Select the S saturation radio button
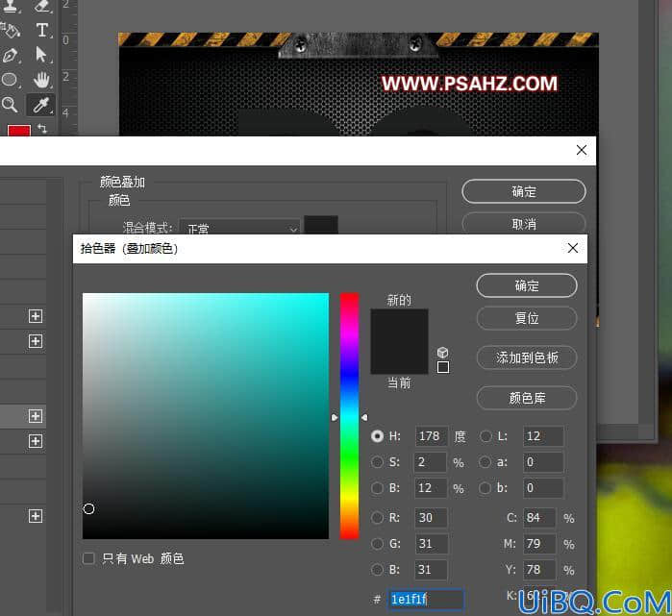Image resolution: width=672 pixels, height=616 pixels. (x=377, y=462)
